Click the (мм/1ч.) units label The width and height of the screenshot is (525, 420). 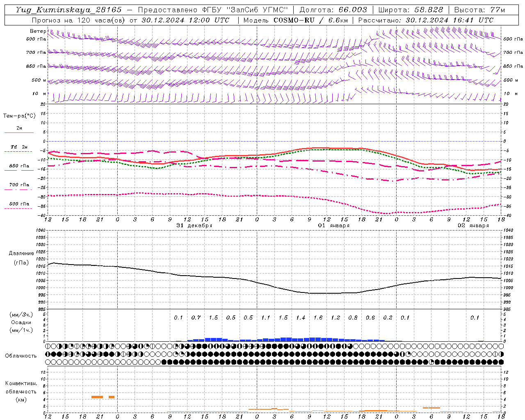pyautogui.click(x=21, y=330)
